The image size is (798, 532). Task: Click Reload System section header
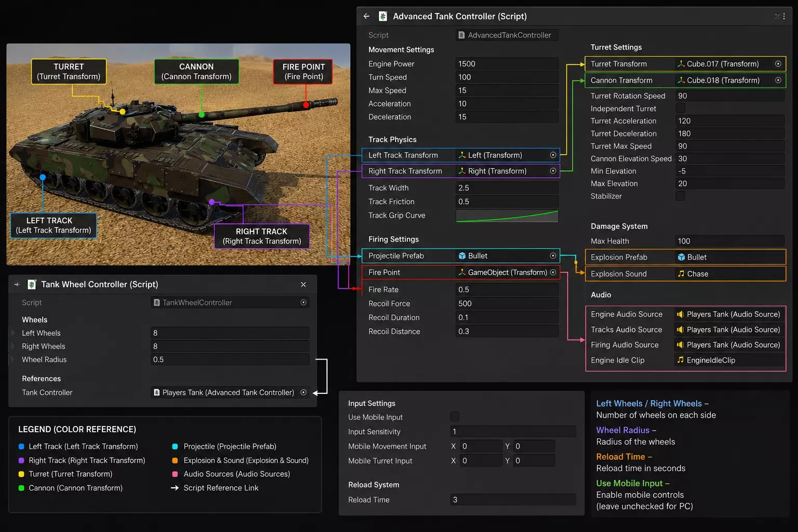[374, 485]
